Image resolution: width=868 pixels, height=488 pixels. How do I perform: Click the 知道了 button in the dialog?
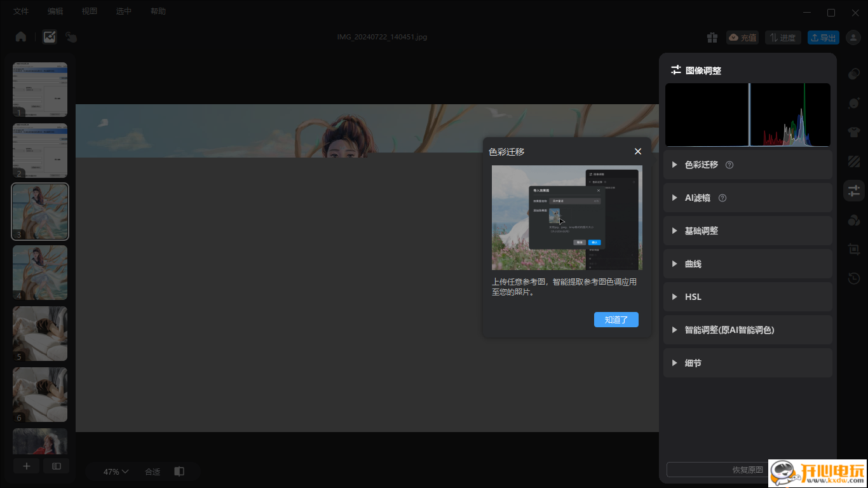click(616, 320)
